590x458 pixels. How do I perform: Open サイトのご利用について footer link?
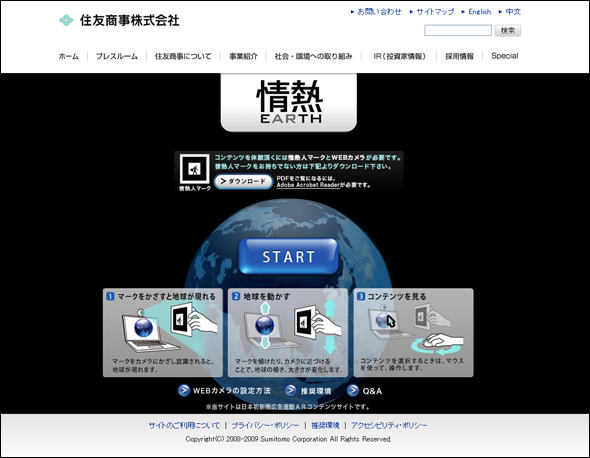(184, 425)
